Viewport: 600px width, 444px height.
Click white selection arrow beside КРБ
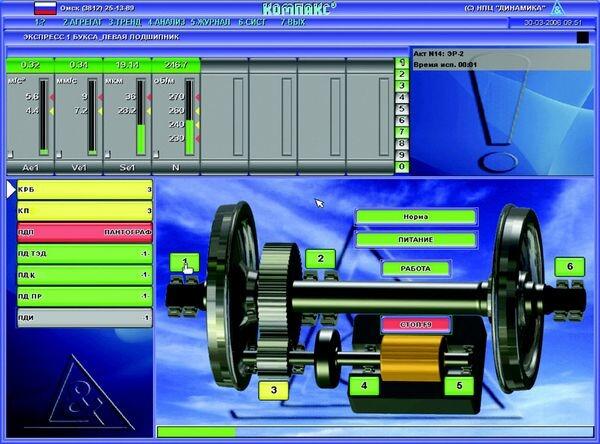pyautogui.click(x=11, y=190)
